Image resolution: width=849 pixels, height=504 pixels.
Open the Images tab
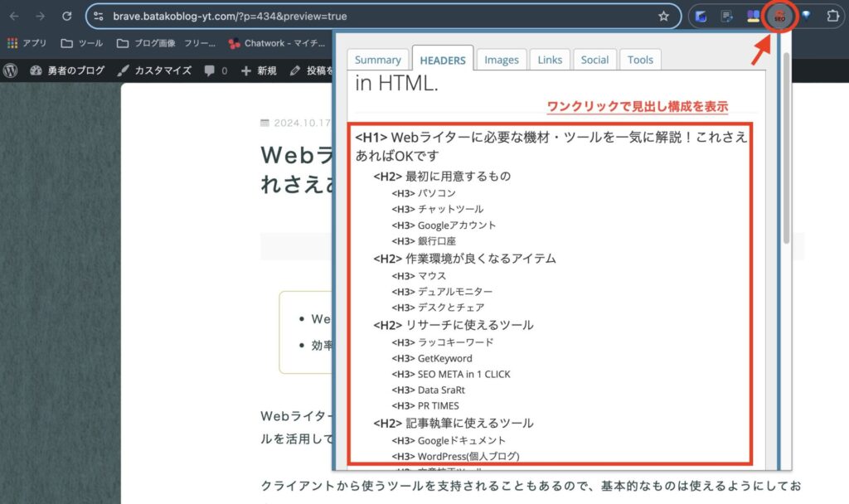[502, 60]
